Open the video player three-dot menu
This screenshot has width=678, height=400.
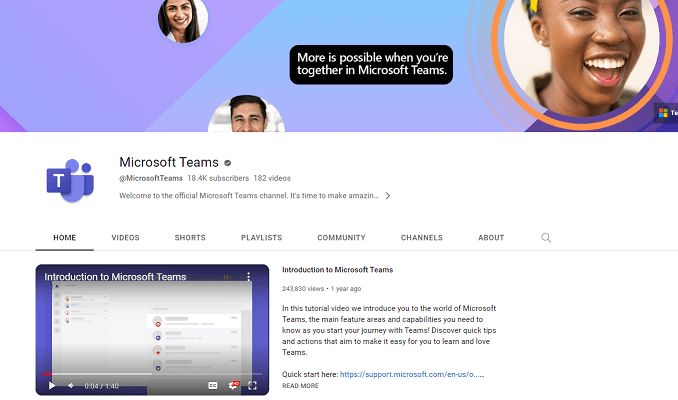click(249, 276)
